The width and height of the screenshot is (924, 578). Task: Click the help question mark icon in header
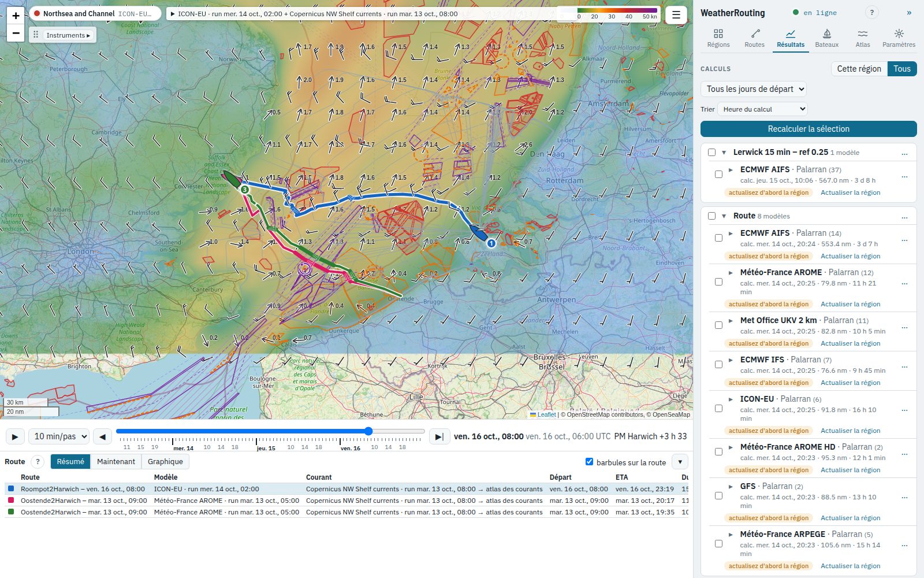(872, 13)
